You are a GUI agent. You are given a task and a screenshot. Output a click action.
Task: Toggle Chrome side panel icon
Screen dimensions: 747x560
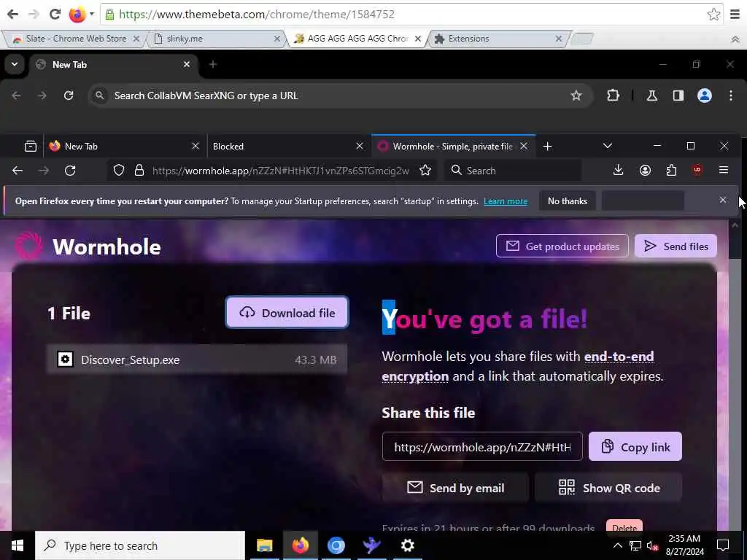[678, 96]
